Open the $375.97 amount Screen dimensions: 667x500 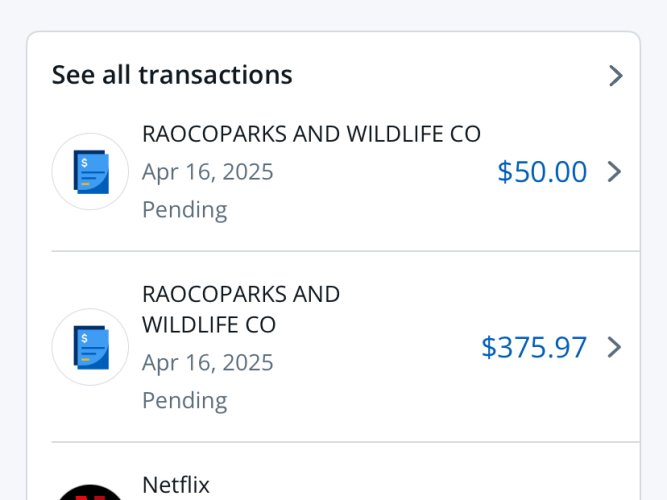(534, 347)
